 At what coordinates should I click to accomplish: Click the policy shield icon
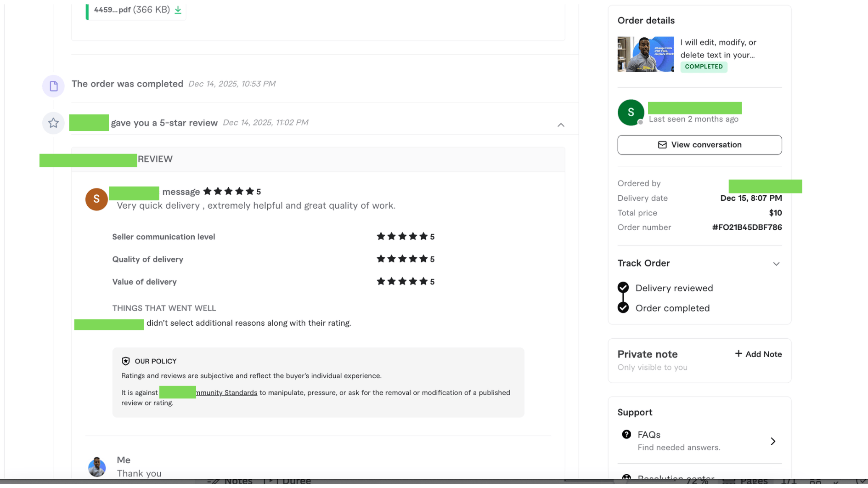[125, 362]
